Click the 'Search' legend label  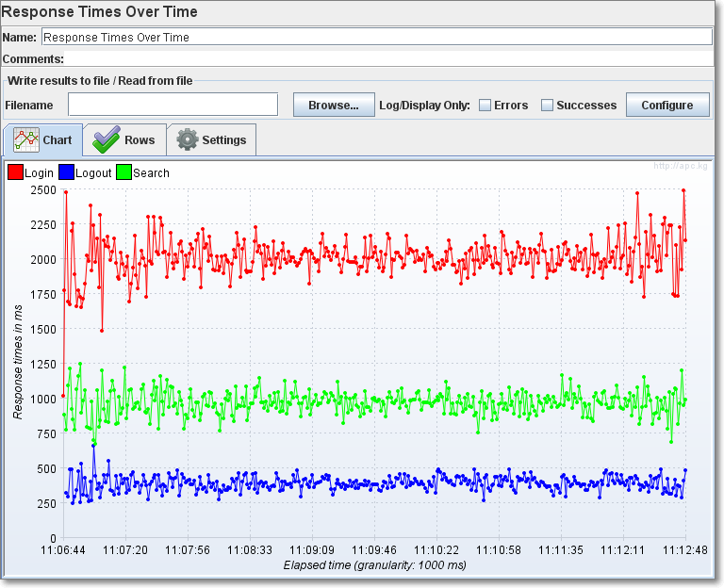pyautogui.click(x=152, y=173)
